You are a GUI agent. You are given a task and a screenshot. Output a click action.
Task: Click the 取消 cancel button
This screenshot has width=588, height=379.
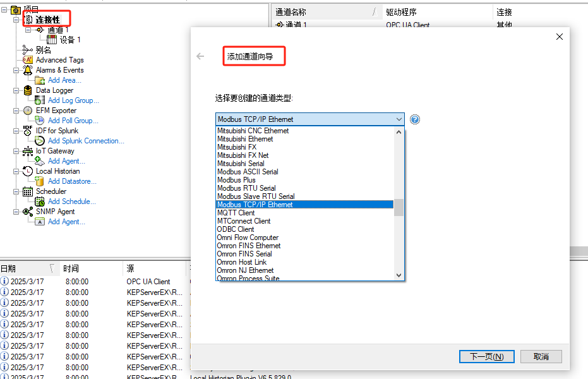541,356
